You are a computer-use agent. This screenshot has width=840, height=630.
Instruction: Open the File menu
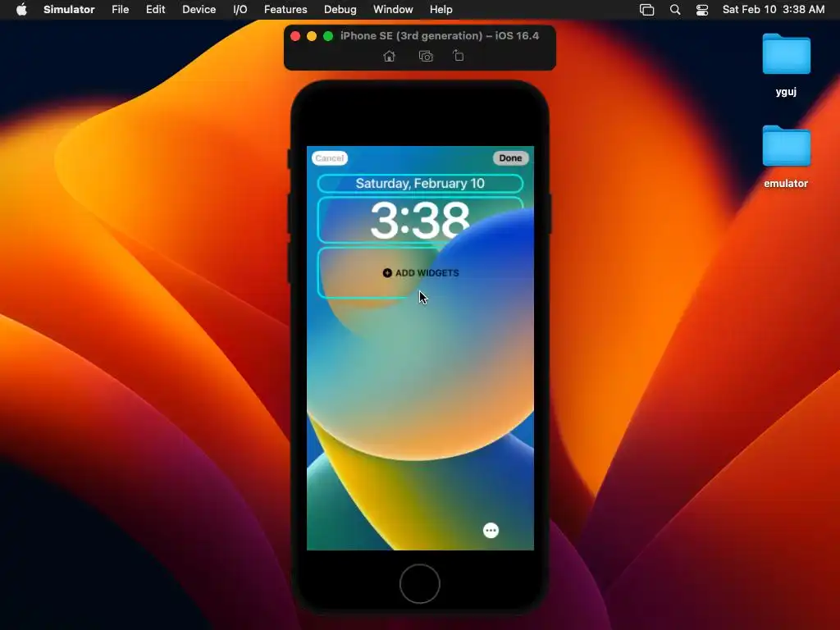pos(120,10)
